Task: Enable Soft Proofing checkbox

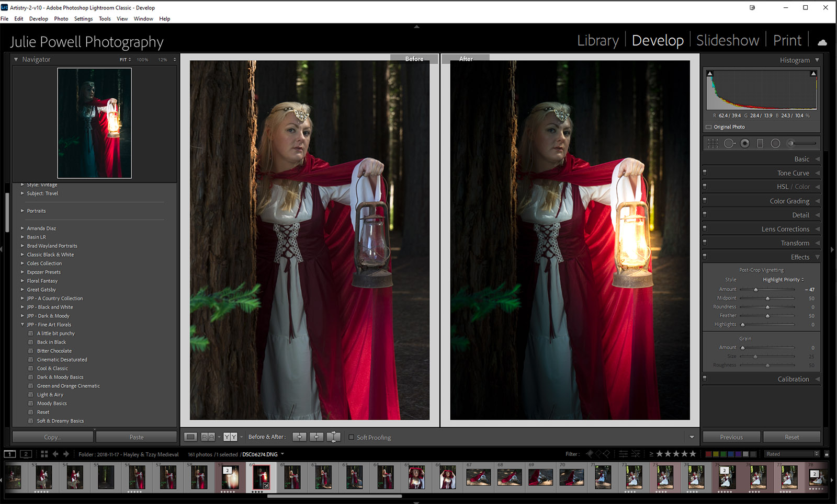Action: 352,438
